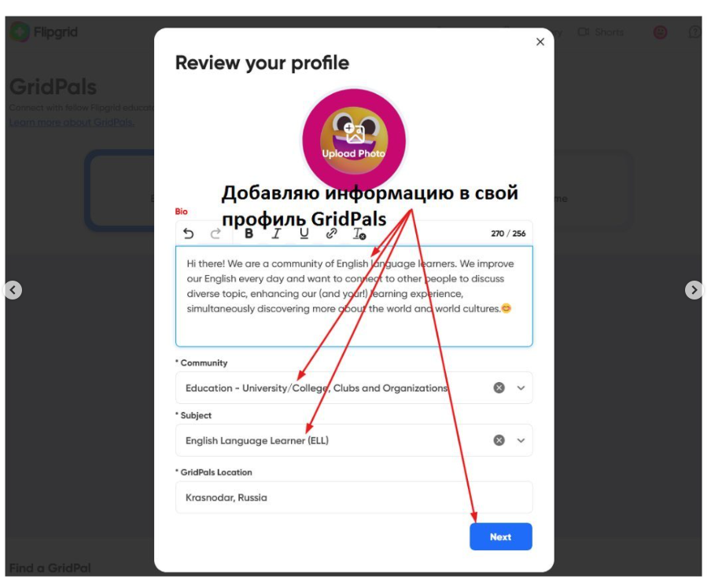
Task: Click the Next button
Action: tap(500, 537)
